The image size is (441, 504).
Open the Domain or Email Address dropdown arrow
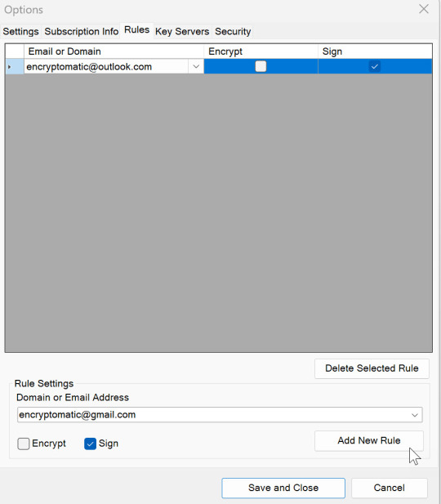pos(415,415)
